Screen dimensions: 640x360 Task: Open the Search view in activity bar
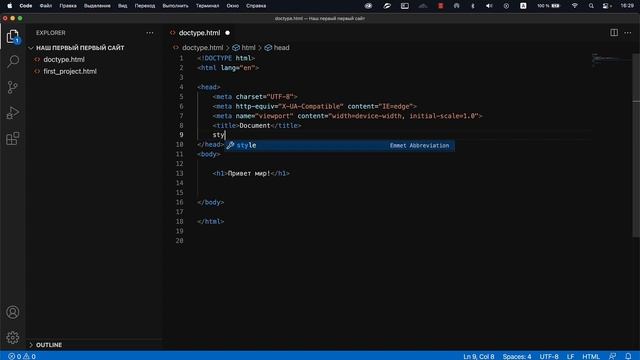pos(13,62)
